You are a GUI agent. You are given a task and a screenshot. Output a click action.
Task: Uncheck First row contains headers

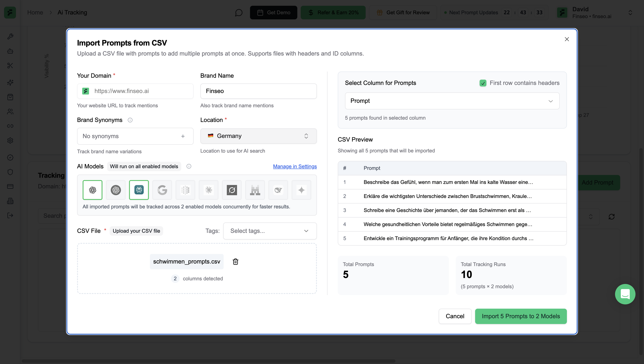pos(483,83)
